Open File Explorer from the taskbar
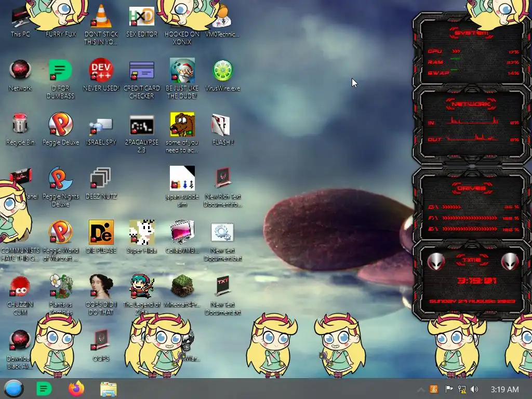Image resolution: width=532 pixels, height=399 pixels. (x=109, y=389)
